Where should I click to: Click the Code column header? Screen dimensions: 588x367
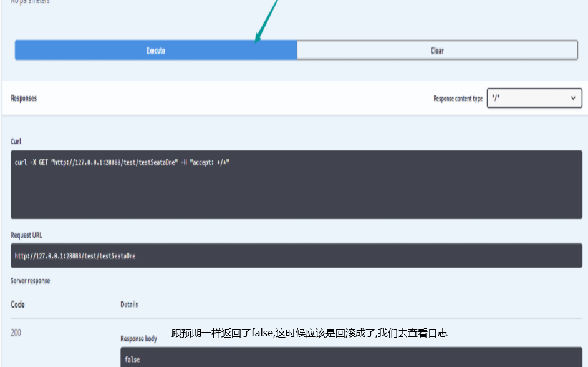coord(17,305)
